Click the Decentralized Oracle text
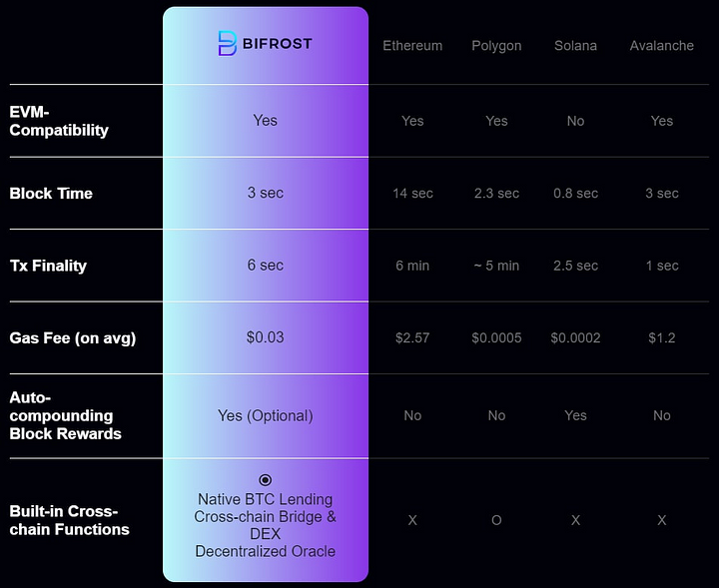Viewport: 719px width, 588px height. coord(265,551)
